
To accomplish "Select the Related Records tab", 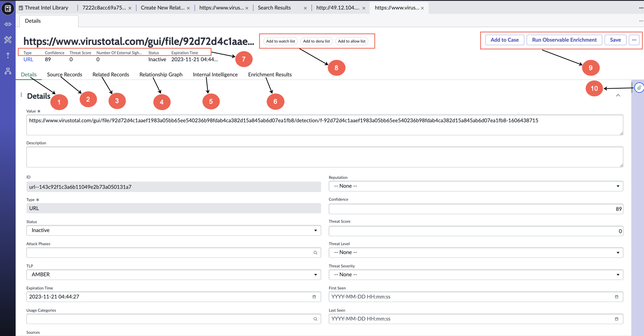I will (111, 75).
